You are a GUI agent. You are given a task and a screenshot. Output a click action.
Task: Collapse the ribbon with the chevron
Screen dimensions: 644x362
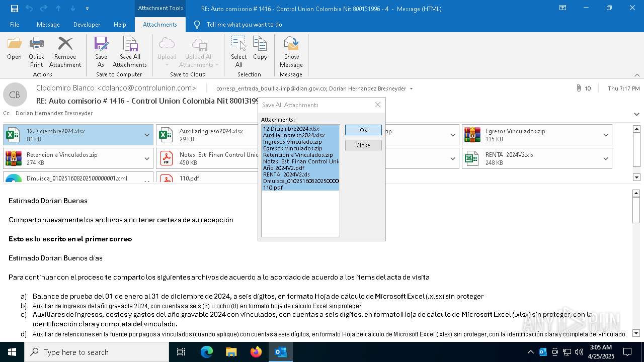pos(636,75)
